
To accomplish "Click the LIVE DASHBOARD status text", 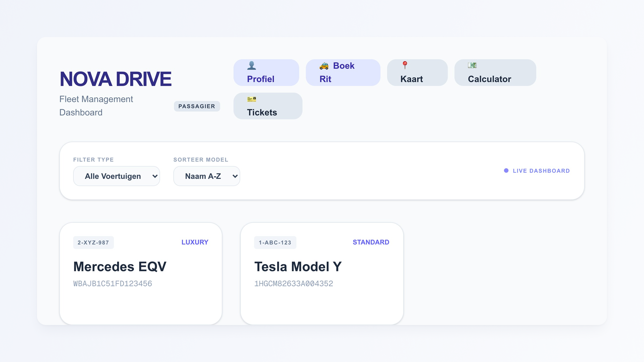I will (541, 171).
